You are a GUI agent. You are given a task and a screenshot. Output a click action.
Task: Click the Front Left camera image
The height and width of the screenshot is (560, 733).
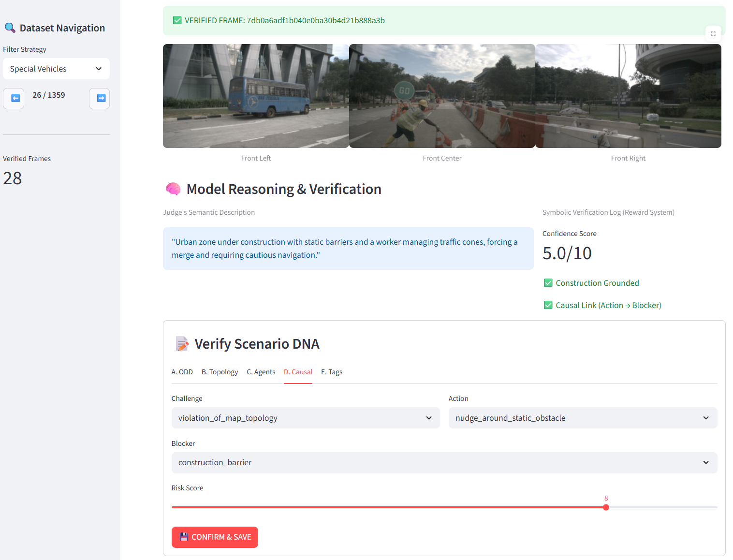(x=256, y=96)
